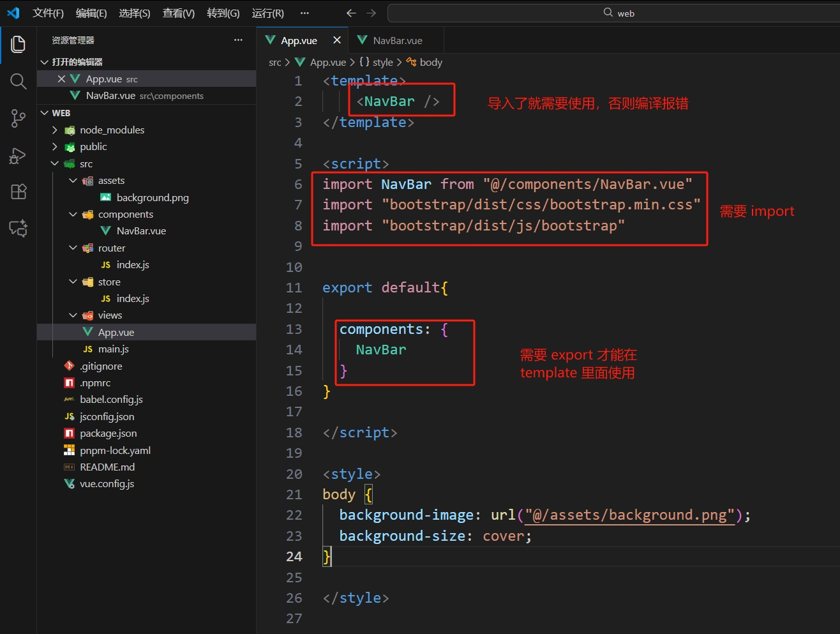Screen dimensions: 840x634
Task: Close App.vue in open editors list
Action: [x=61, y=79]
